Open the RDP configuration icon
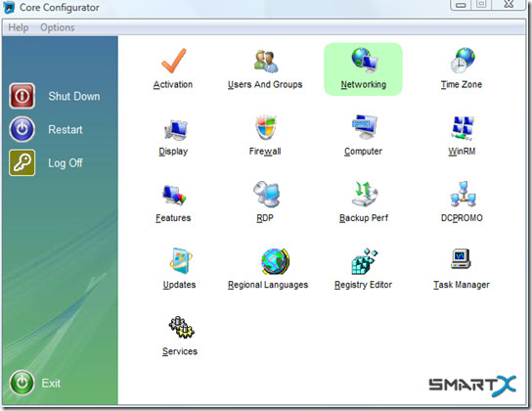 click(266, 194)
